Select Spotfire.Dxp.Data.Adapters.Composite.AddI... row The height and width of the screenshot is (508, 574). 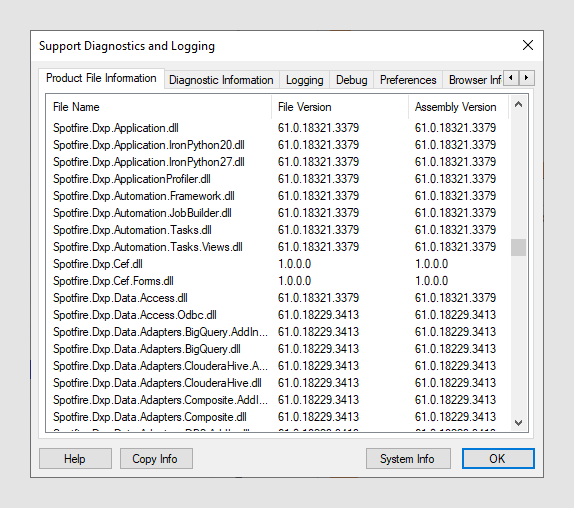click(277, 400)
